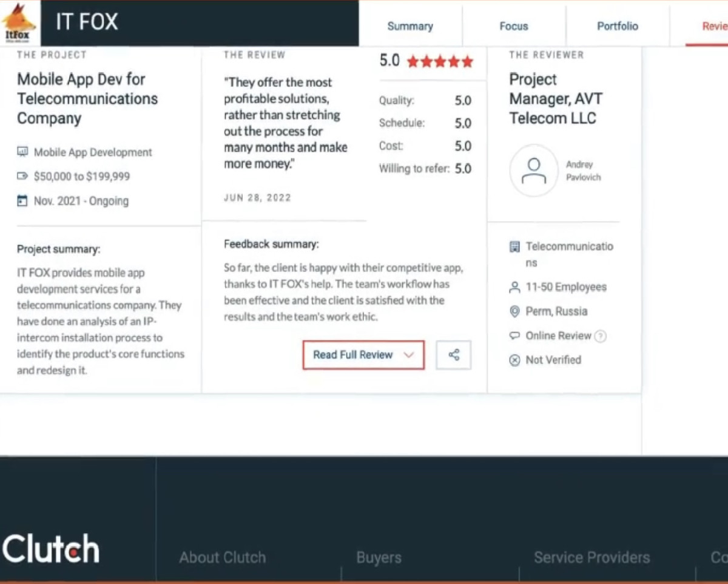Click the share icon button
Viewport: 728px width, 584px height.
454,355
